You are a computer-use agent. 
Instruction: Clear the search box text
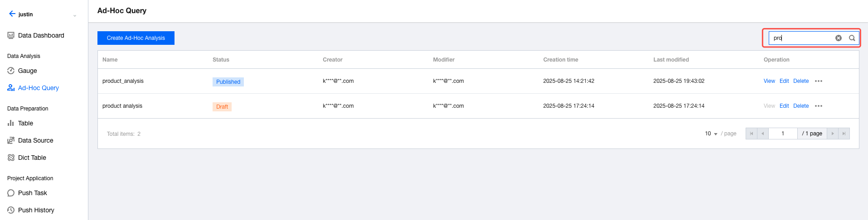(838, 38)
